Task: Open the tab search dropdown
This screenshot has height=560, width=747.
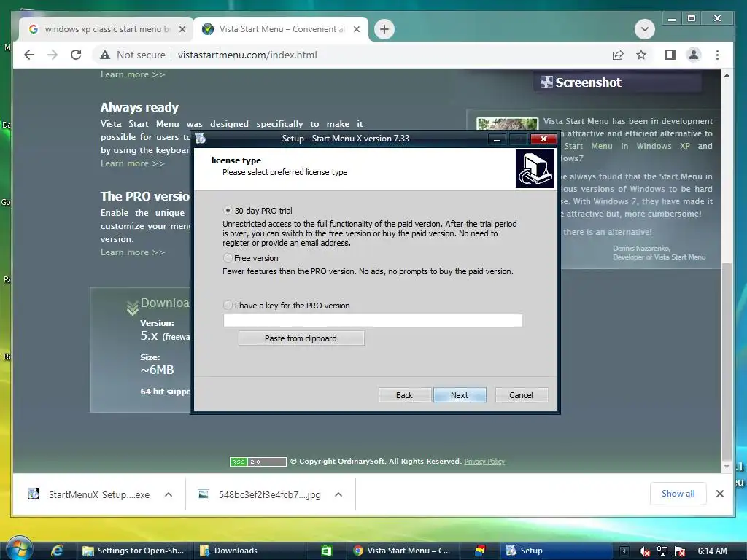Action: [x=645, y=29]
